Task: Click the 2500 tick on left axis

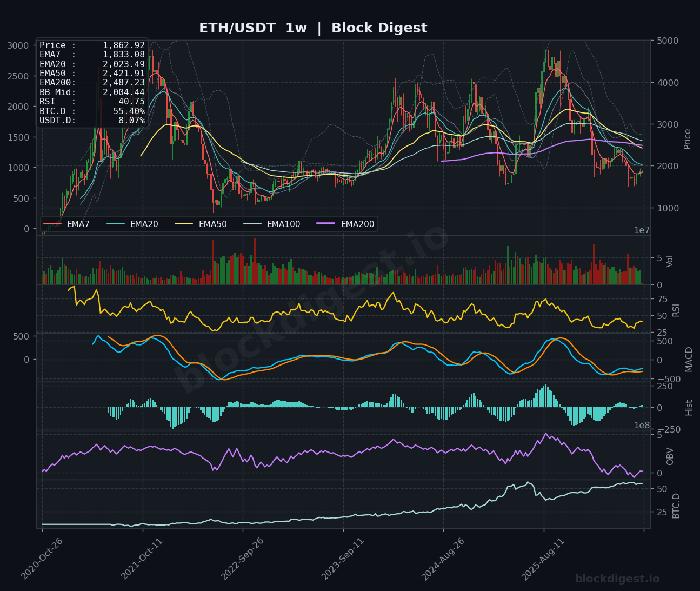Action: pyautogui.click(x=18, y=76)
